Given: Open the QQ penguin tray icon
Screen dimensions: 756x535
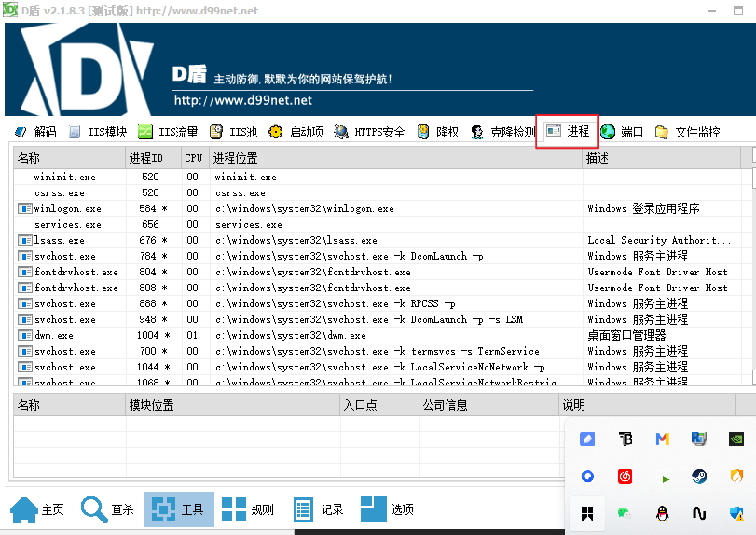Looking at the screenshot, I should 662,514.
